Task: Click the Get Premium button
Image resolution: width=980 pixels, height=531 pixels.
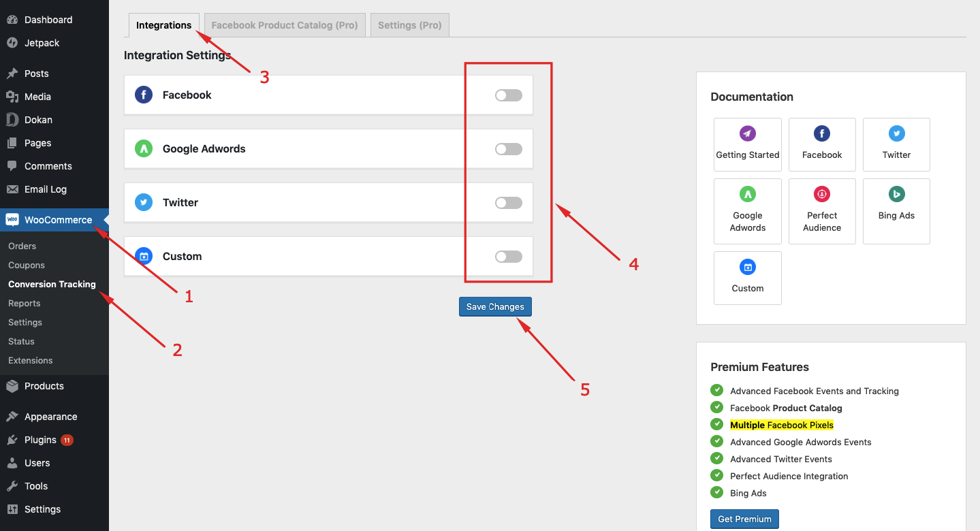Action: 744,519
